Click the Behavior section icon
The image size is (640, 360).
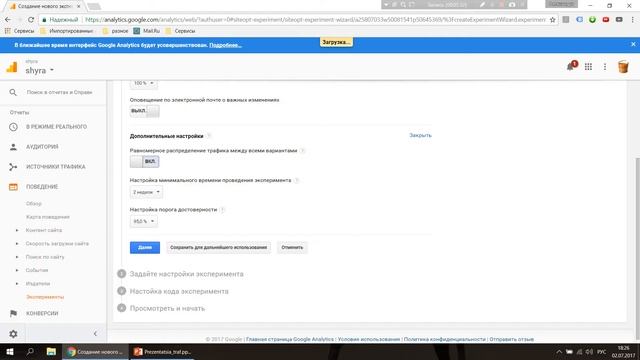pyautogui.click(x=13, y=187)
